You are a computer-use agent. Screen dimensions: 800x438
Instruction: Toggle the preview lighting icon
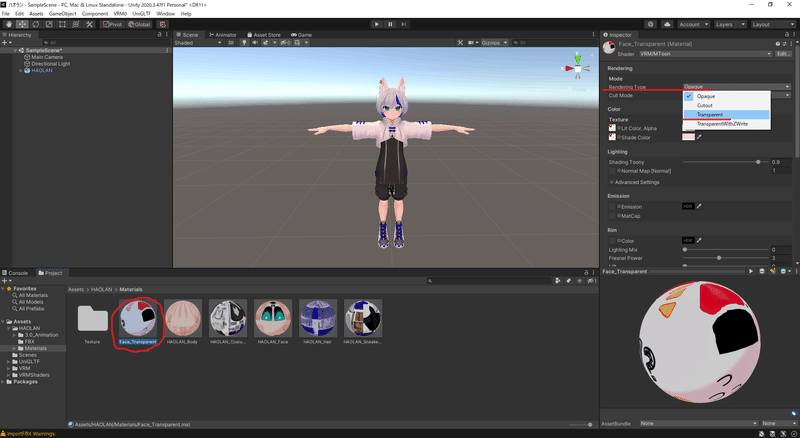coord(772,271)
